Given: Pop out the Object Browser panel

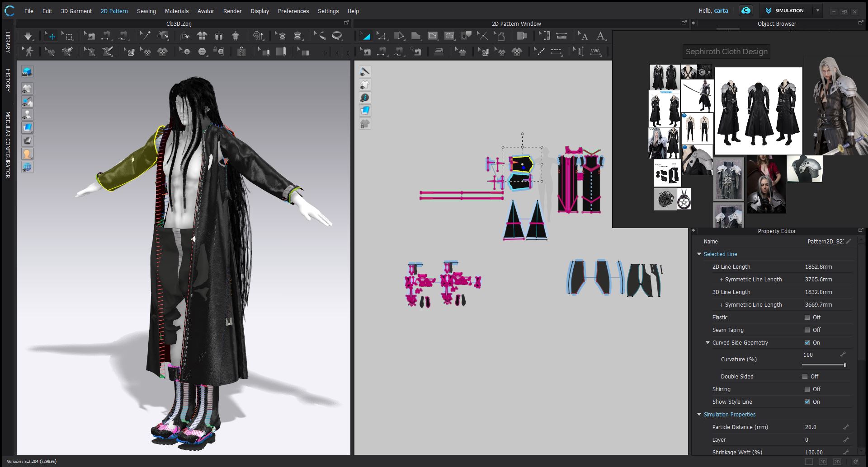Looking at the screenshot, I should (x=860, y=23).
